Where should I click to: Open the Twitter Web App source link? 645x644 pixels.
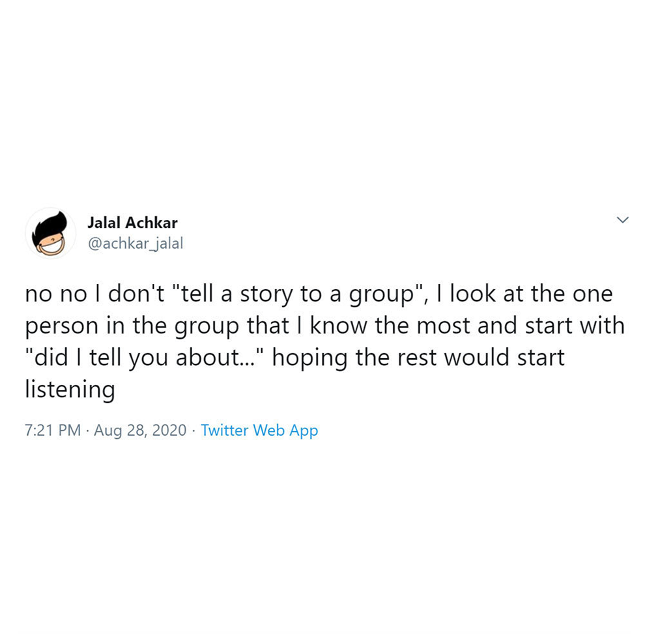click(x=259, y=430)
